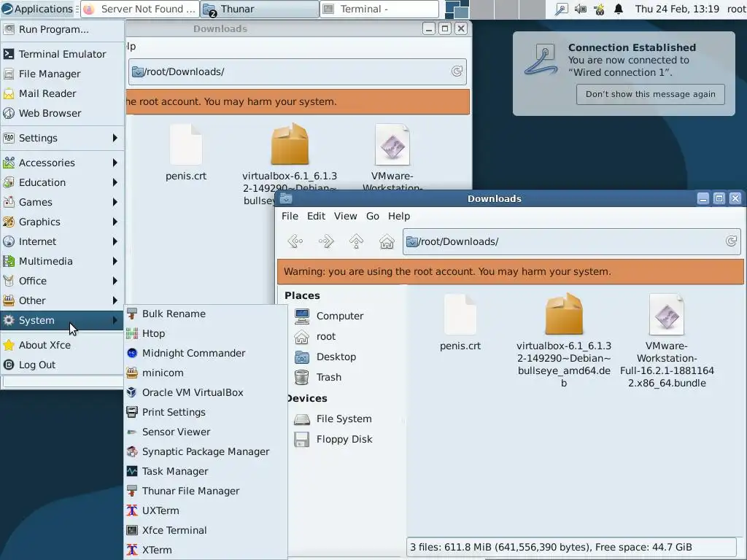Open Task Manager from the System submenu
747x560 pixels.
point(205,471)
